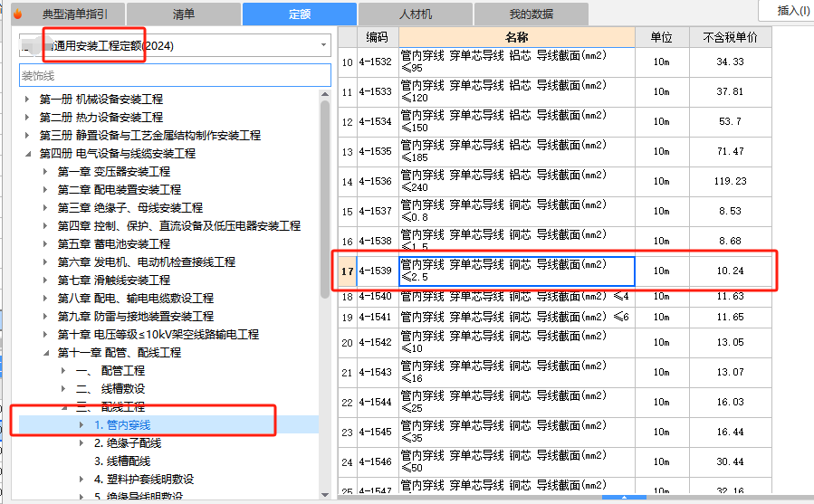Select quota code 4-1540

(x=376, y=297)
